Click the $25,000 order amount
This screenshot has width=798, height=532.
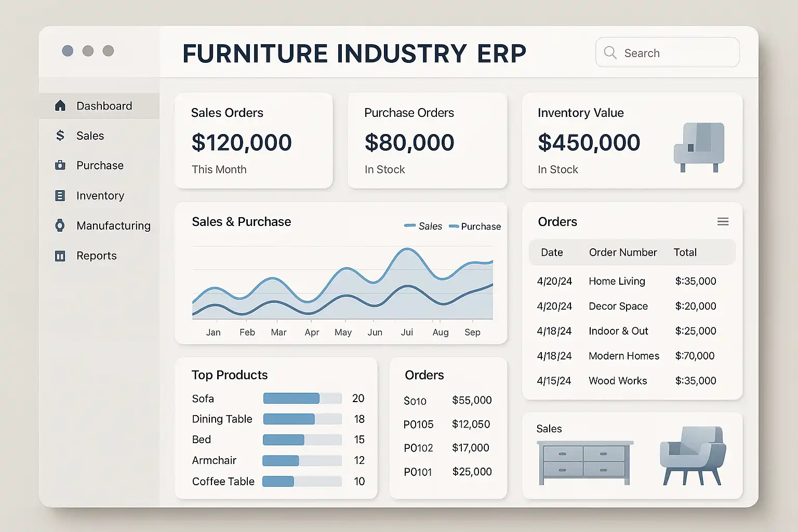click(x=472, y=472)
